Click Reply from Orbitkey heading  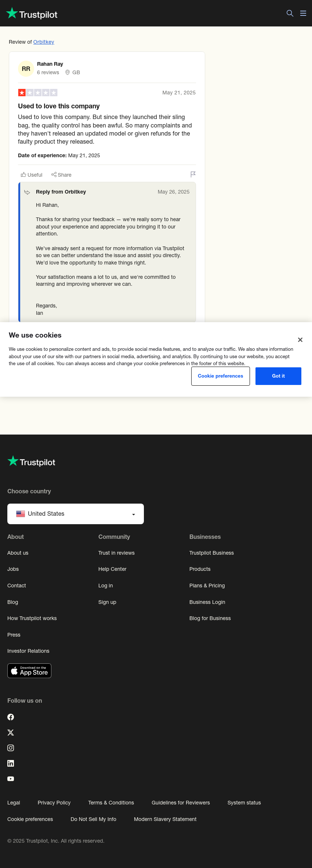(x=61, y=192)
